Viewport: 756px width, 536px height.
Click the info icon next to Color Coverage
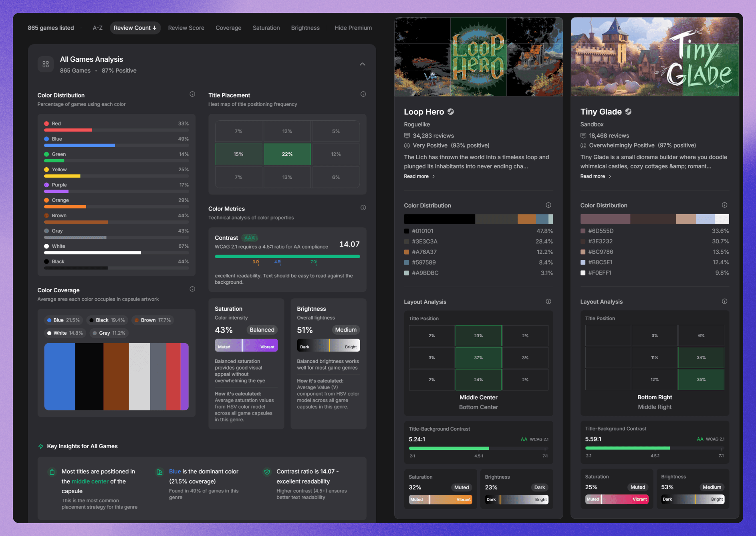[x=192, y=289]
